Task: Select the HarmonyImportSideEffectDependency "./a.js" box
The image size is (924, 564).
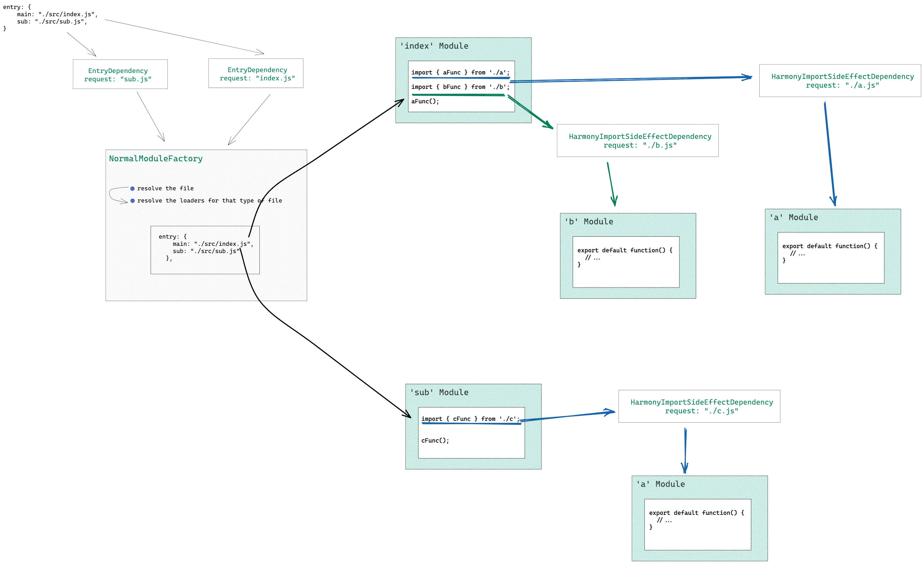Action: point(840,81)
